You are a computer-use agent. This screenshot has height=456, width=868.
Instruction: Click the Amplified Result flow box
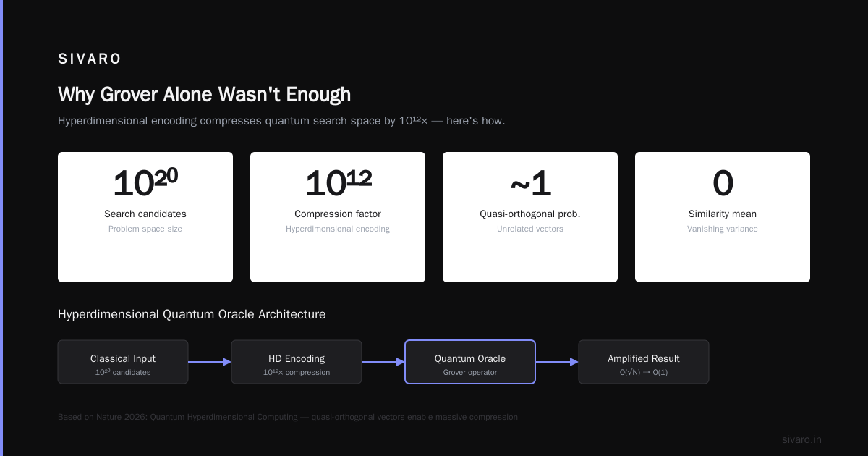click(x=644, y=362)
